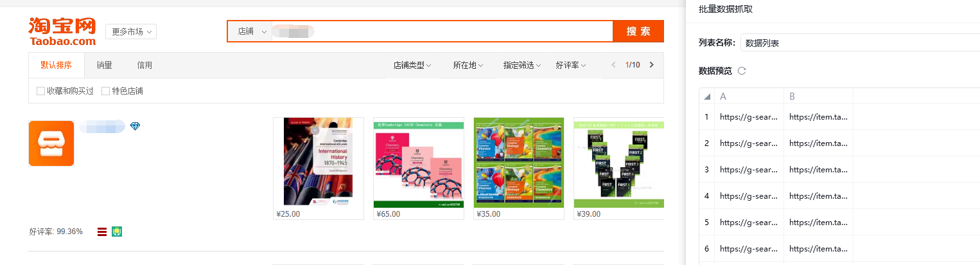Click the Taobao logo
Screen dimensions: 980x265
click(62, 32)
